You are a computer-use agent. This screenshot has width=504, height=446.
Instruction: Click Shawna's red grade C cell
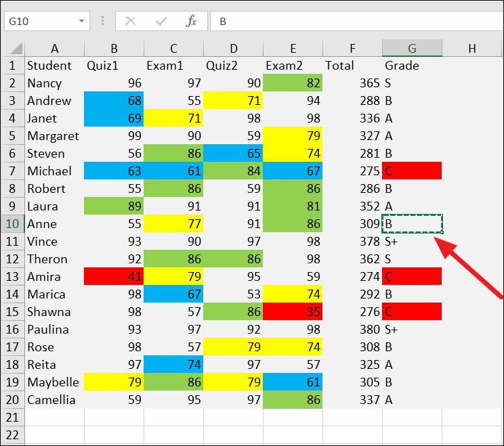412,312
